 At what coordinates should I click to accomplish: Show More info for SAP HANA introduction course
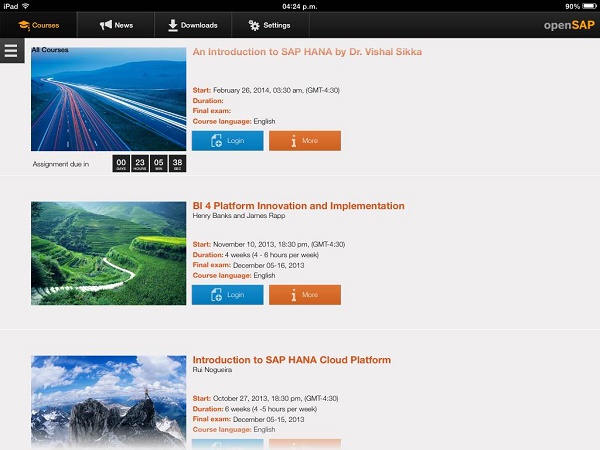[x=305, y=141]
